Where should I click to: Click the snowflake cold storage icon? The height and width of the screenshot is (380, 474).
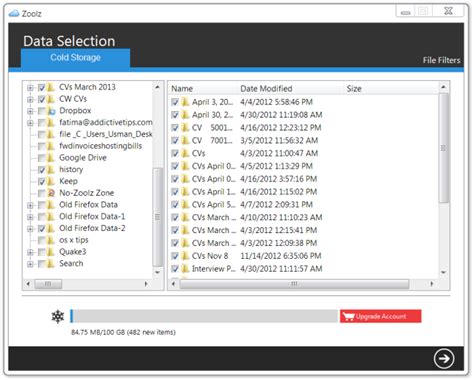point(58,316)
